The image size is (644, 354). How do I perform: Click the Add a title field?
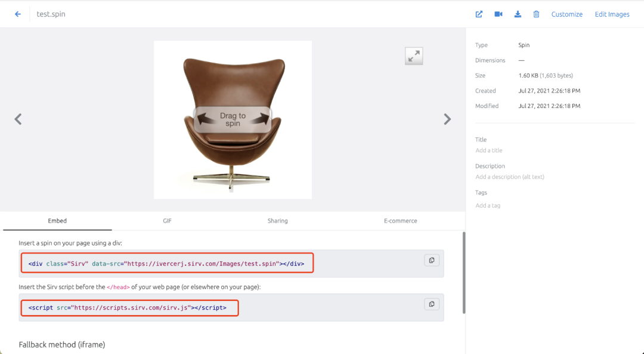click(489, 150)
